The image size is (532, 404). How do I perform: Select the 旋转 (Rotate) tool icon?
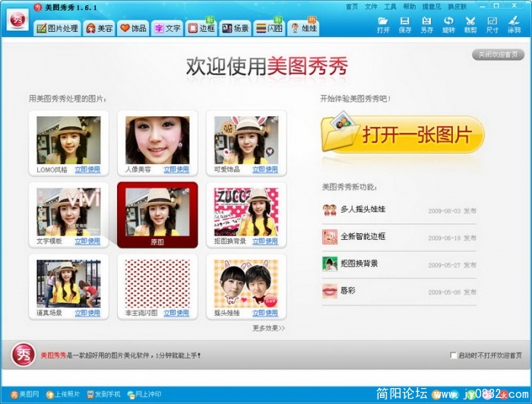(448, 25)
